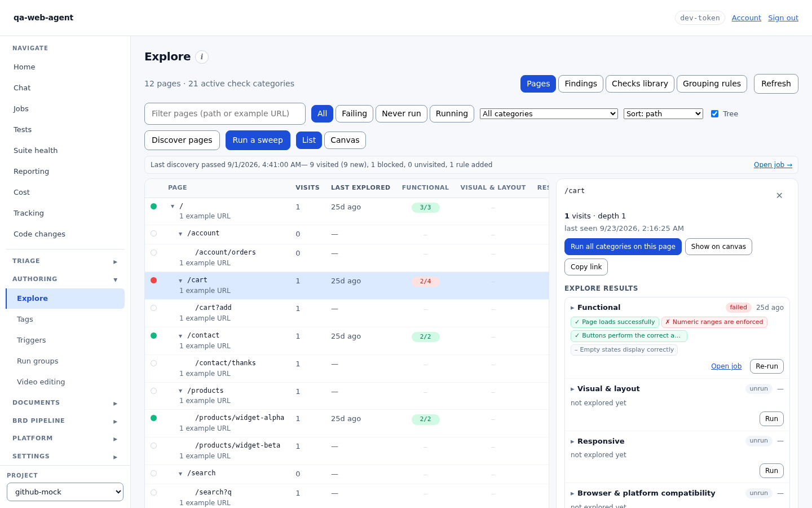Run all categories on this page
Screen dimensions: 812x508
pos(623,247)
